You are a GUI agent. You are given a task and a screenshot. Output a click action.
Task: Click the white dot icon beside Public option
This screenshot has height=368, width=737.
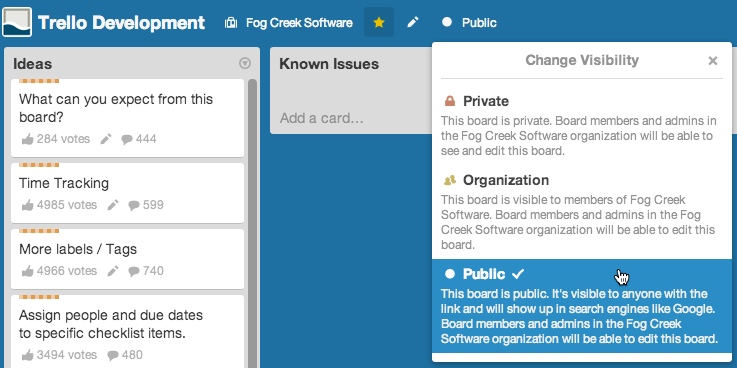coord(450,274)
